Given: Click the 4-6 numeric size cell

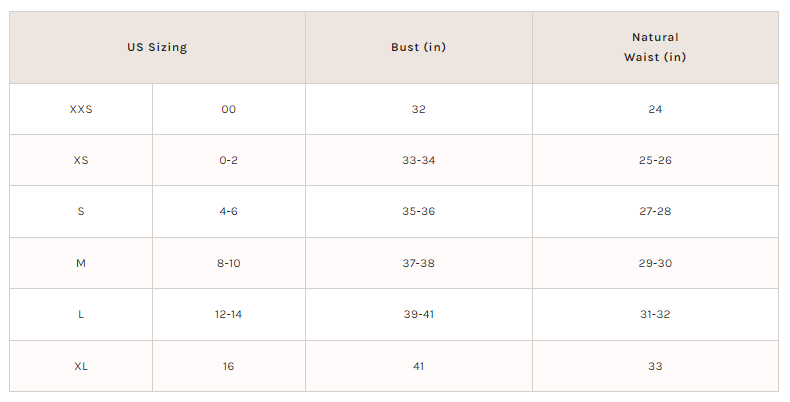Looking at the screenshot, I should pyautogui.click(x=229, y=212).
